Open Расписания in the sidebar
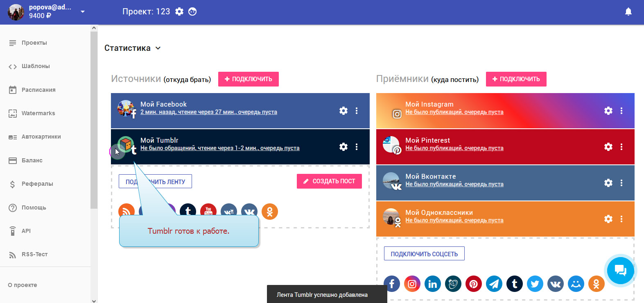Screen dimensions: 644x303 38,90
